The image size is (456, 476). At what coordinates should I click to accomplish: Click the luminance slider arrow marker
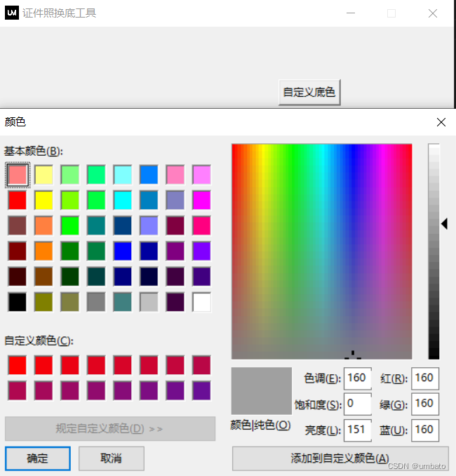tap(445, 224)
